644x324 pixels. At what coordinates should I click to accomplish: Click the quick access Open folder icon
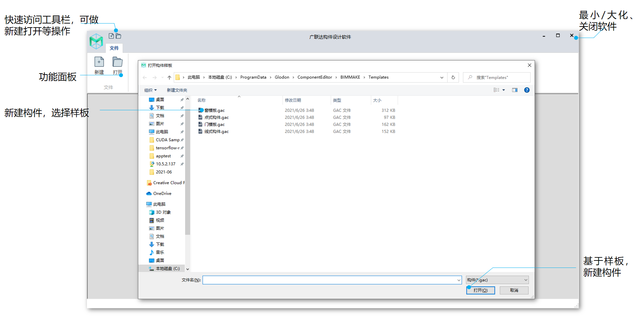pos(118,36)
